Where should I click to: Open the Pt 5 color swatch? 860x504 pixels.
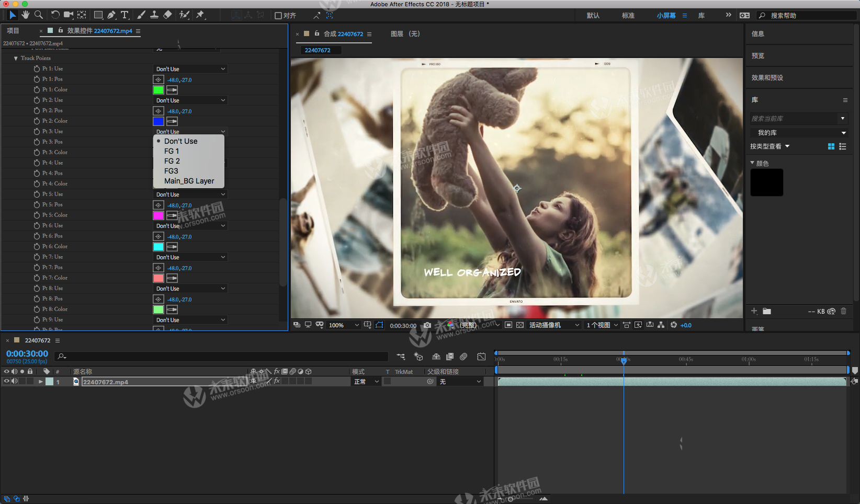click(x=158, y=215)
